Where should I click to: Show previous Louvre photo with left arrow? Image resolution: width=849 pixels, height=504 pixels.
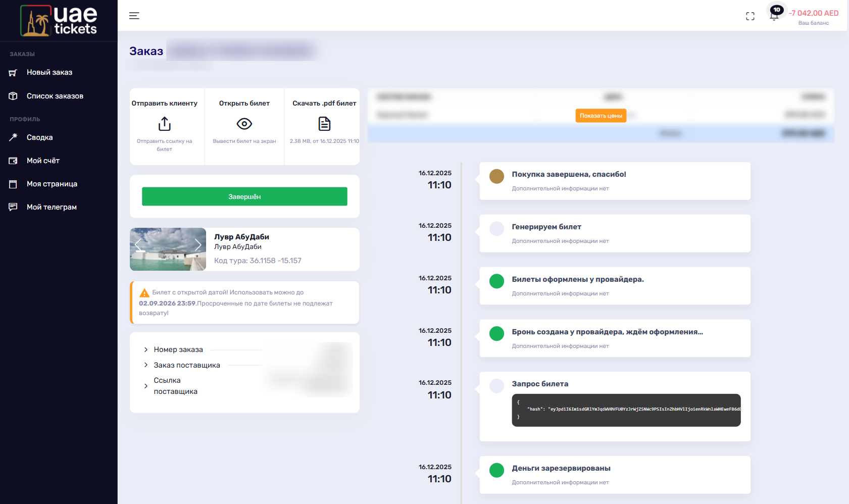138,245
